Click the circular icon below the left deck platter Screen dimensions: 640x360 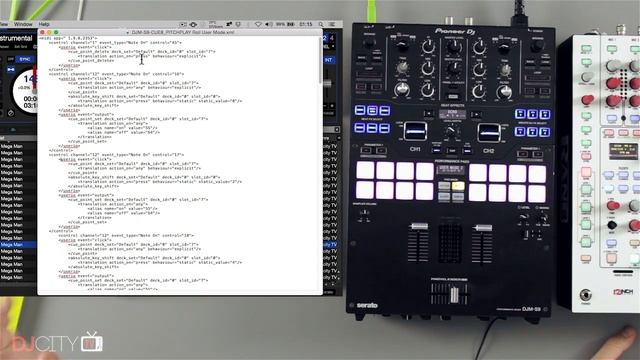coord(11,113)
